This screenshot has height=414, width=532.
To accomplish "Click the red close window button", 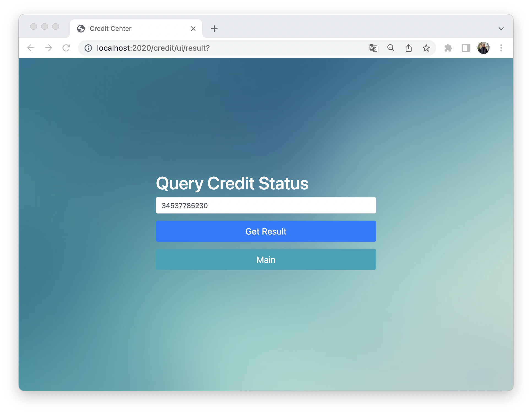I will [34, 26].
